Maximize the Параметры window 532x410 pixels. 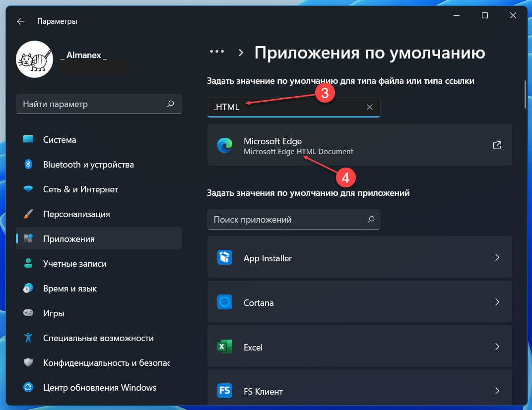tap(485, 15)
